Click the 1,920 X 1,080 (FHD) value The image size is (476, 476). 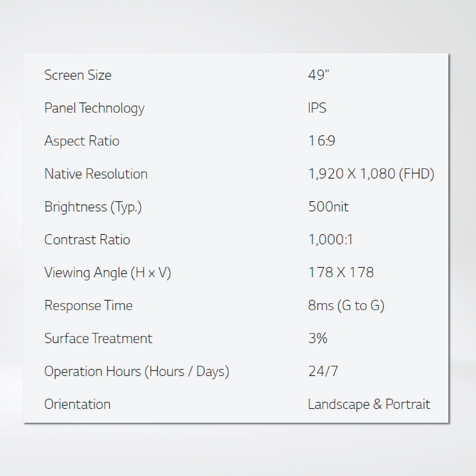(x=371, y=174)
